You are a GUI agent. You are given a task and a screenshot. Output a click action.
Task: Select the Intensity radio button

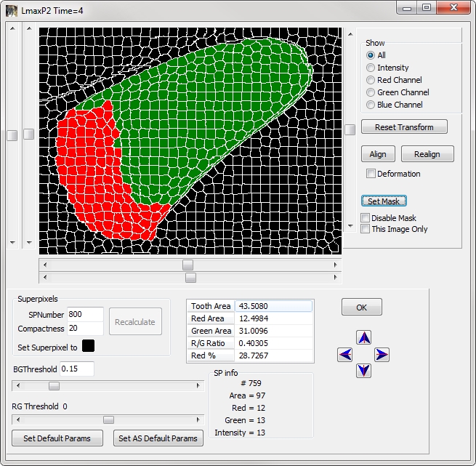point(371,68)
